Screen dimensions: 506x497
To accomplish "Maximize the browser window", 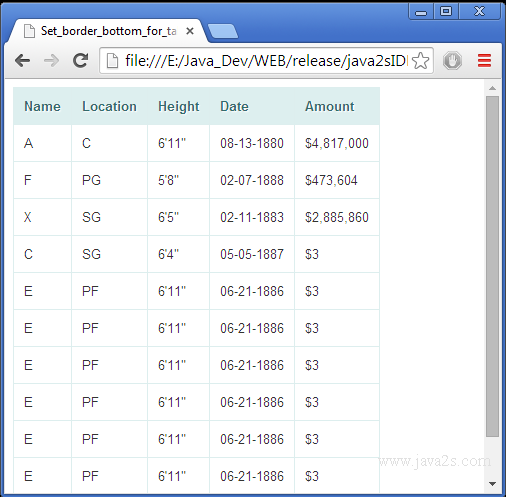I will pyautogui.click(x=446, y=12).
